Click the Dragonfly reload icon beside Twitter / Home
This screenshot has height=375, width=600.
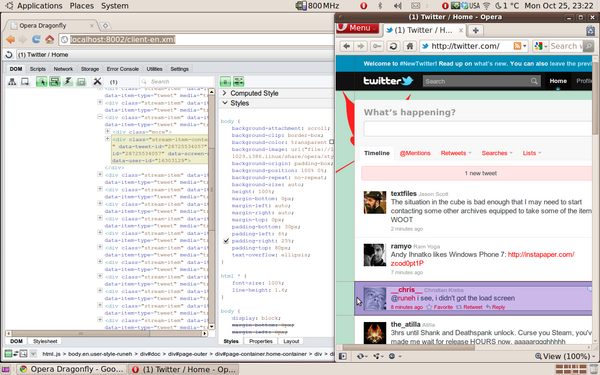coord(9,55)
